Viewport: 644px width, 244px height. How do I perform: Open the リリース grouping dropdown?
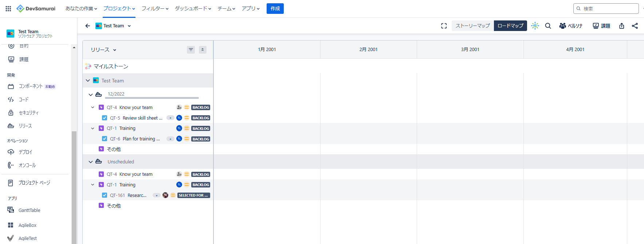tap(103, 50)
